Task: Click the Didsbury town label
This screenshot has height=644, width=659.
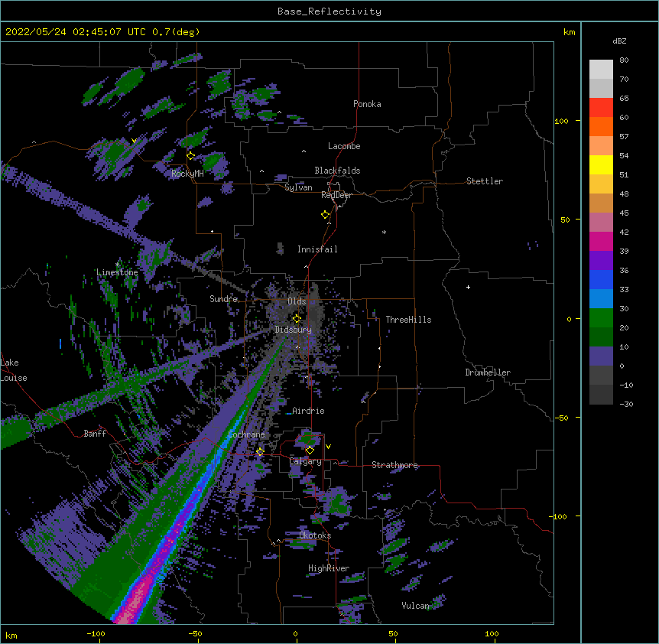Action: (294, 330)
